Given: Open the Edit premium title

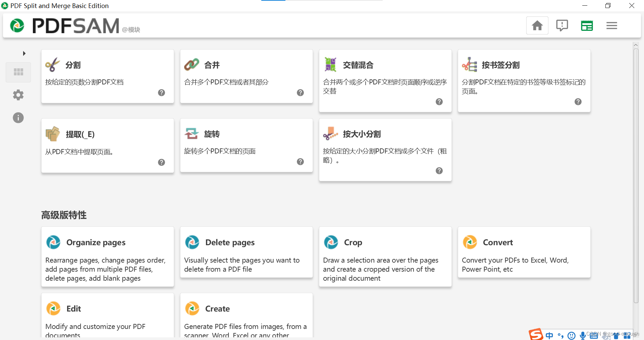Looking at the screenshot, I should click(73, 309).
